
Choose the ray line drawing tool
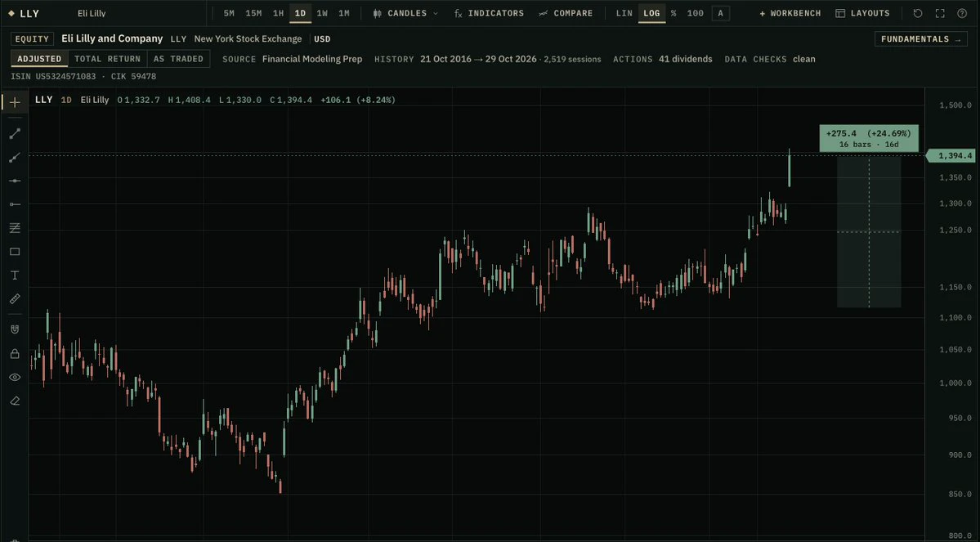tap(15, 157)
